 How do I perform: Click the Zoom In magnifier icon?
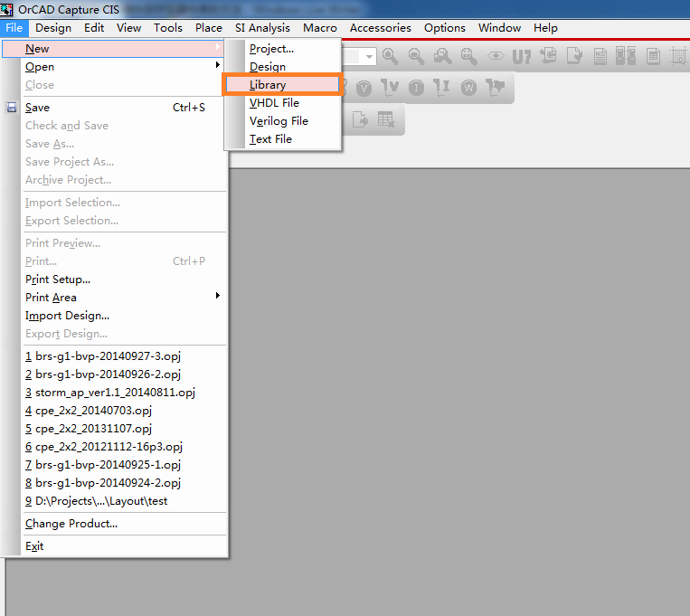tap(391, 56)
